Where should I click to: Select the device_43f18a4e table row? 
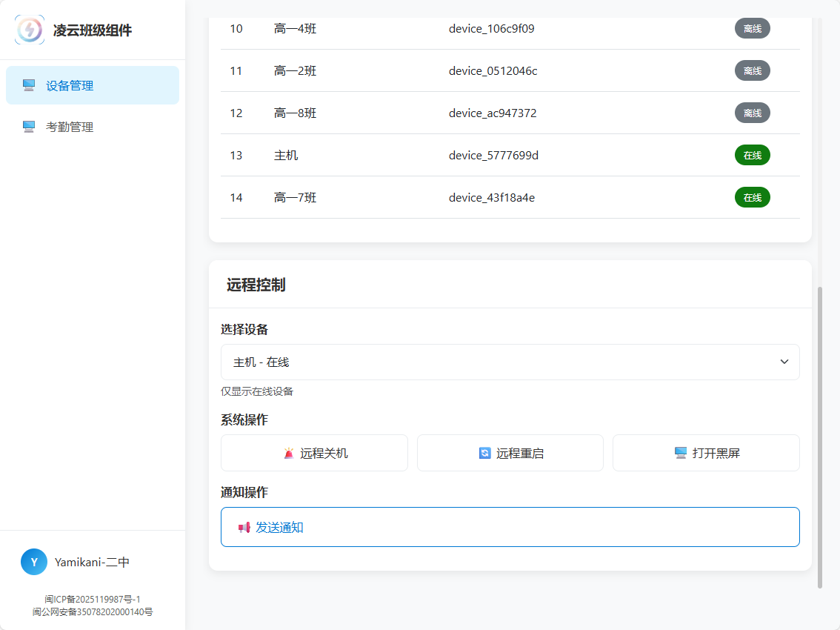[x=510, y=198]
